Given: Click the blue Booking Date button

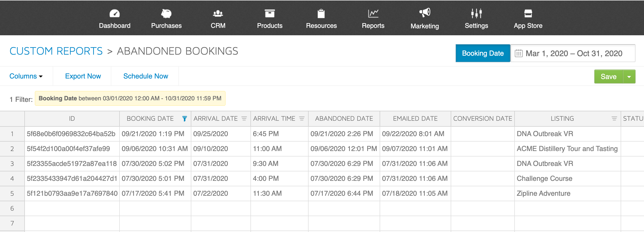Looking at the screenshot, I should 483,53.
